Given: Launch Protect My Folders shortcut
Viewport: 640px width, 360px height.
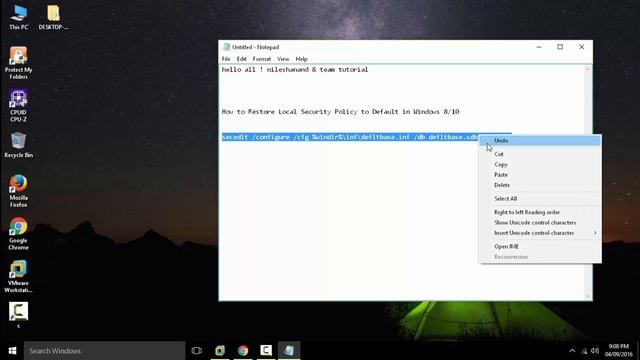Looking at the screenshot, I should tap(18, 63).
